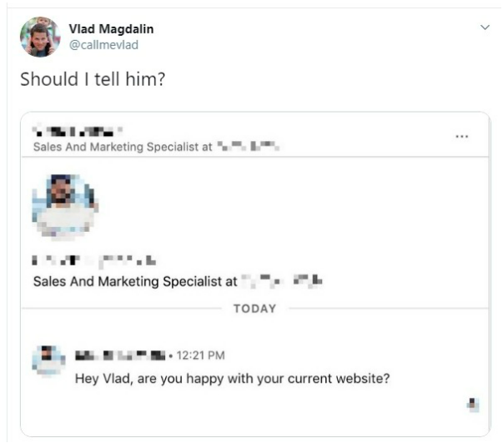
Task: Click the tiny read-receipt avatar icon
Action: [473, 405]
